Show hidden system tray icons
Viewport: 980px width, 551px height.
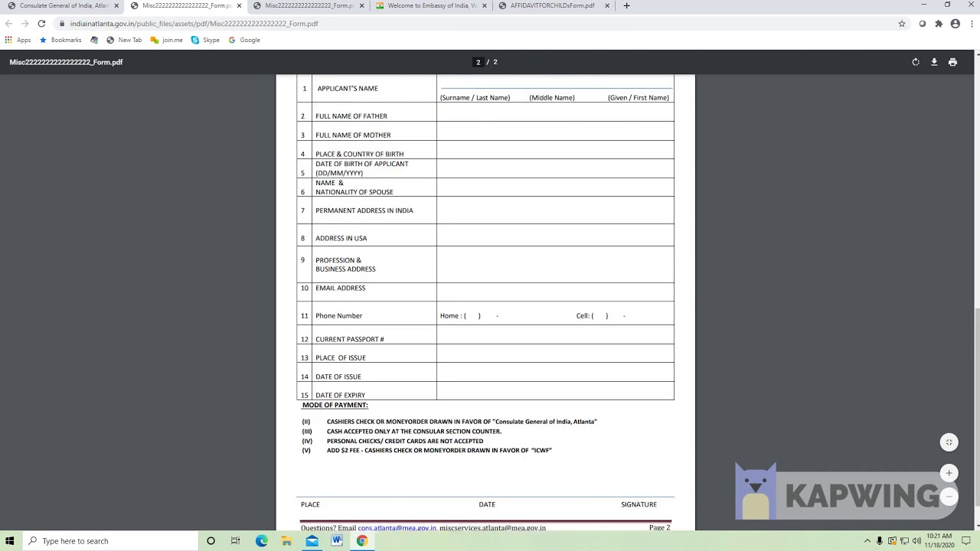tap(867, 541)
